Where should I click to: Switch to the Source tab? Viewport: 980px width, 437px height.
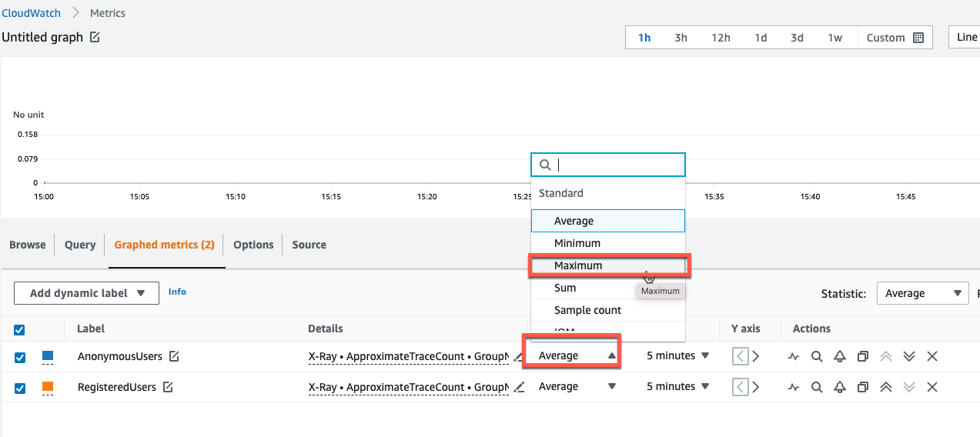(309, 245)
